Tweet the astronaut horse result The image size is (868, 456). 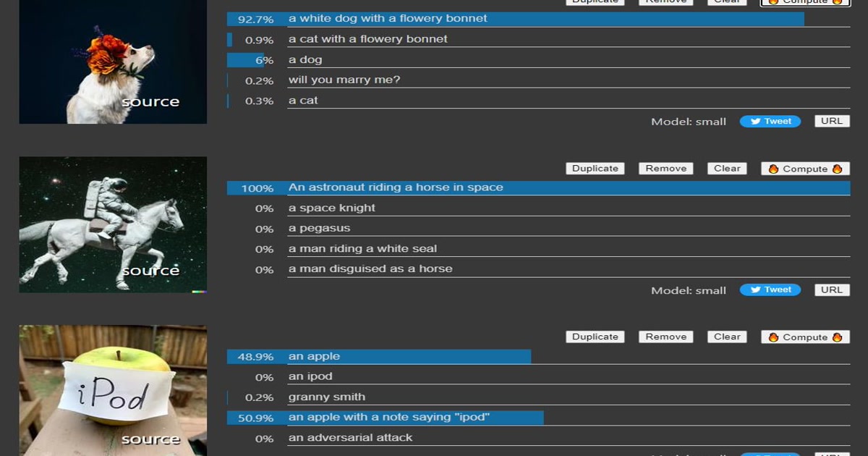click(770, 290)
